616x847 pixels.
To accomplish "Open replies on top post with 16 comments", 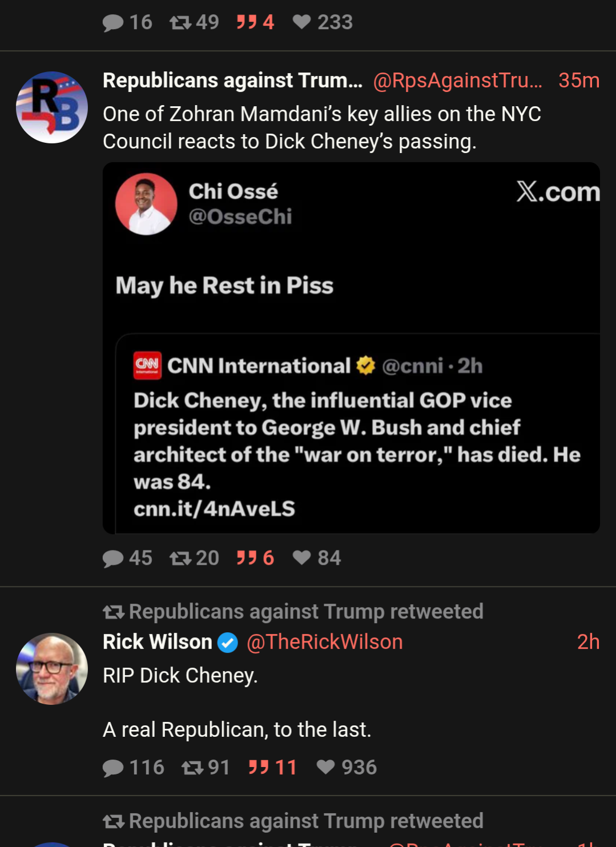I will coord(113,22).
